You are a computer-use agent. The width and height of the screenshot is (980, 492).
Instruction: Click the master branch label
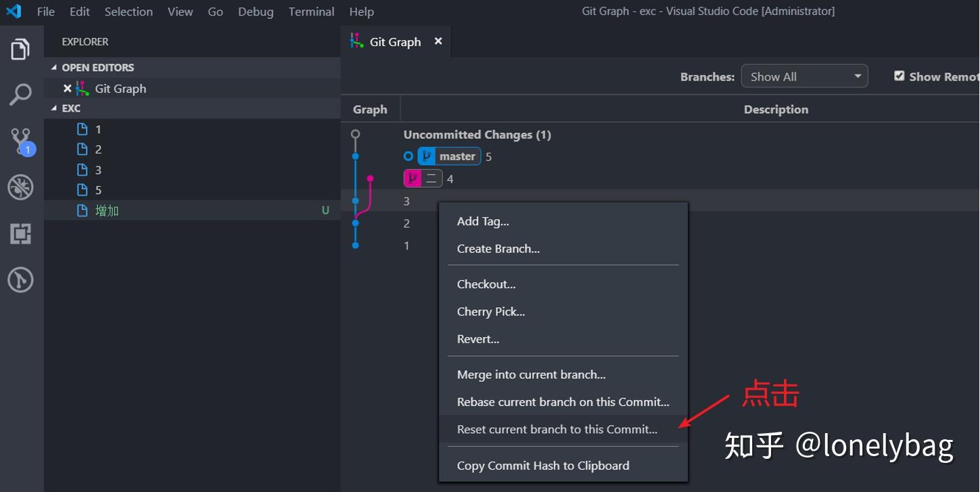449,156
